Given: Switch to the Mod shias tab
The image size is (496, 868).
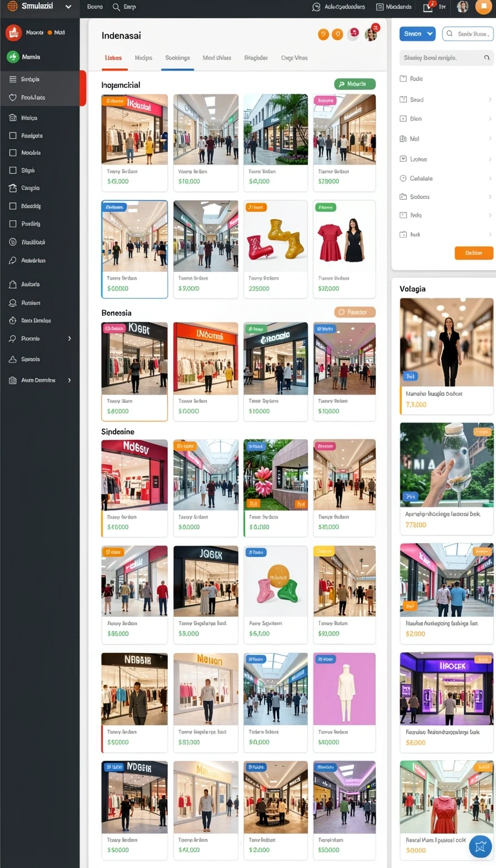Looking at the screenshot, I should click(x=216, y=58).
